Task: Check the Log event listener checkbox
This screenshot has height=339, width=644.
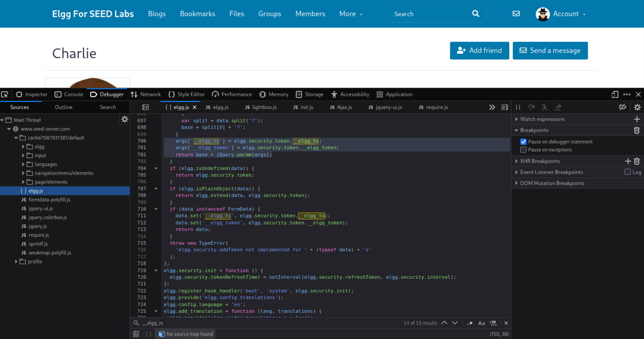Action: tap(628, 172)
